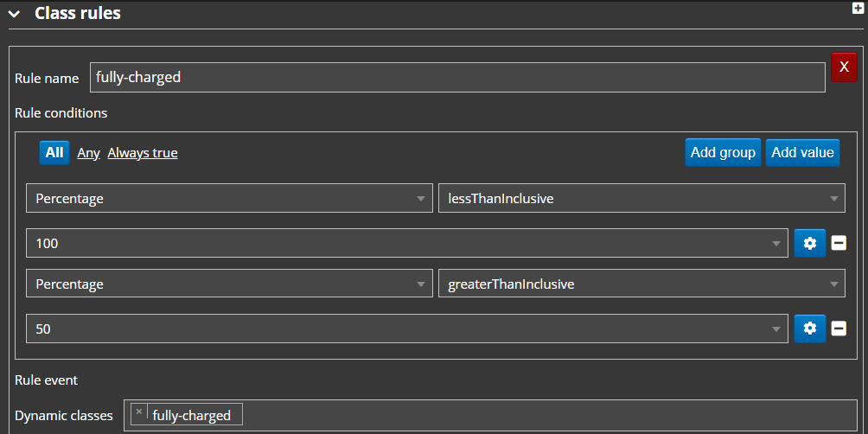Click the plus icon to add class rule
This screenshot has height=434, width=868.
tap(858, 9)
